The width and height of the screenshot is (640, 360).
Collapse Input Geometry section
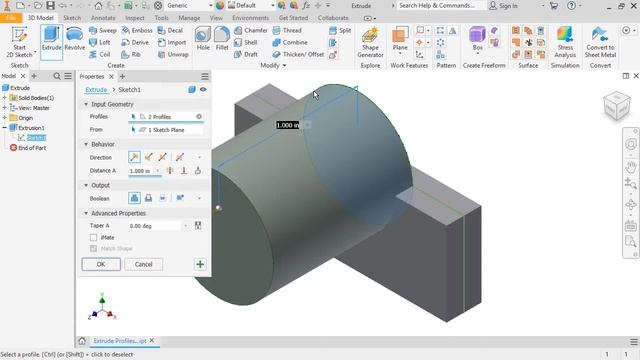pos(86,104)
